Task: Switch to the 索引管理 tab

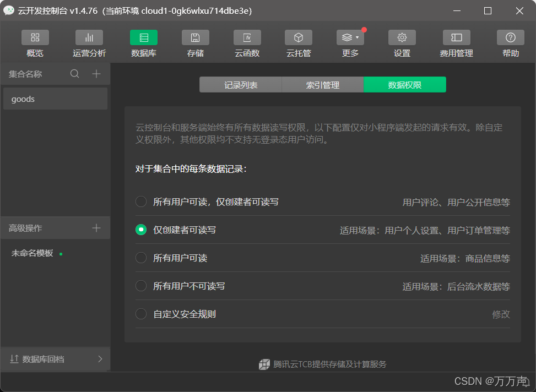Action: tap(322, 84)
